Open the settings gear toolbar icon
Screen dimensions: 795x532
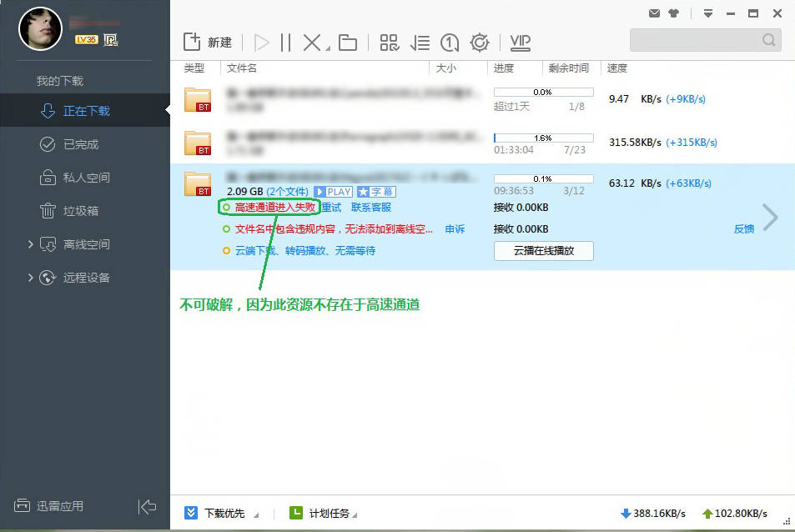(480, 43)
